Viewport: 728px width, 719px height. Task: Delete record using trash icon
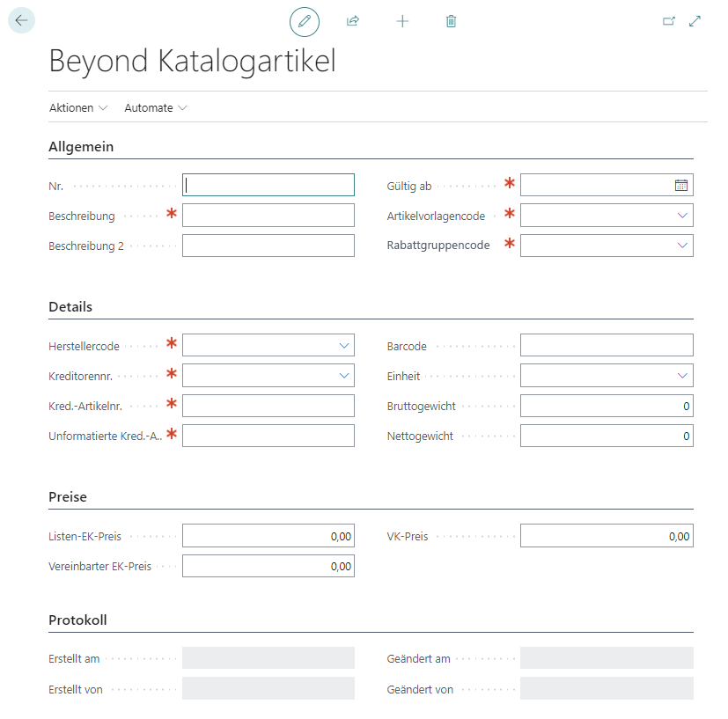(x=452, y=21)
